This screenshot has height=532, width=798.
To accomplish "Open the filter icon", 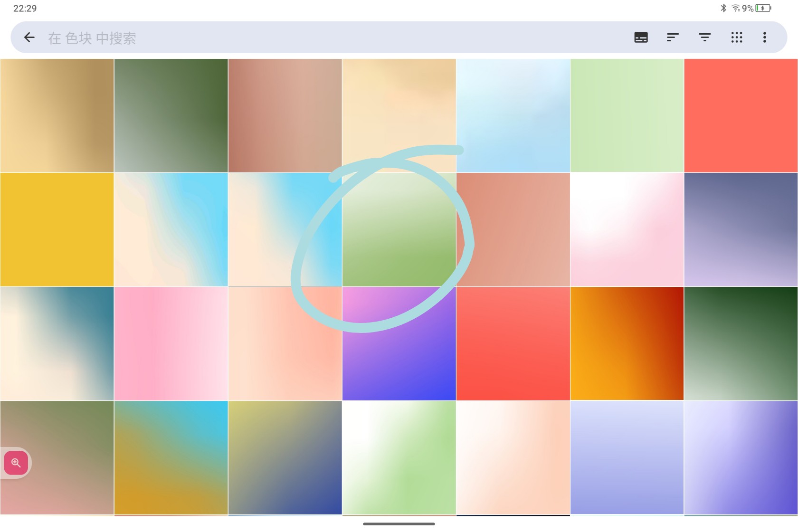I will pos(704,38).
